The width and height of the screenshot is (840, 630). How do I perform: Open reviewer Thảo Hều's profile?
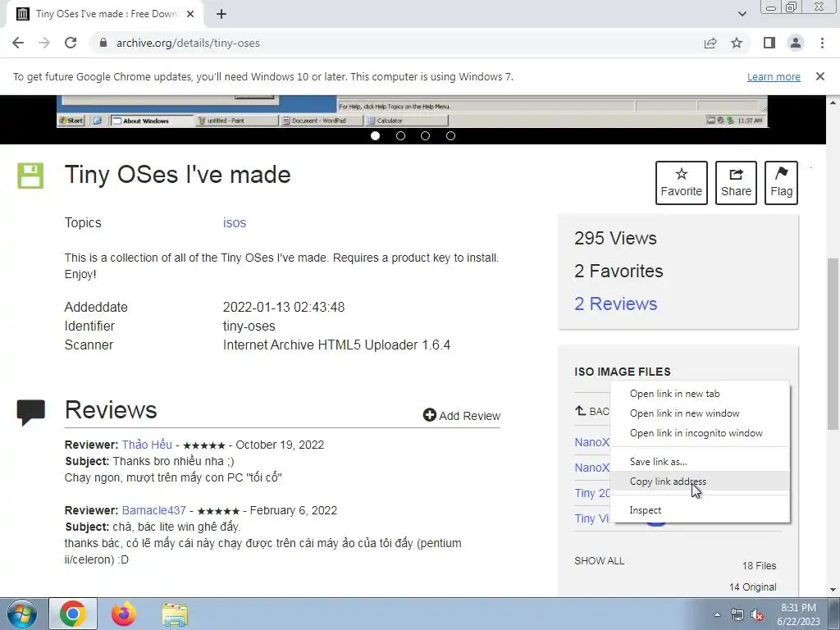point(147,445)
